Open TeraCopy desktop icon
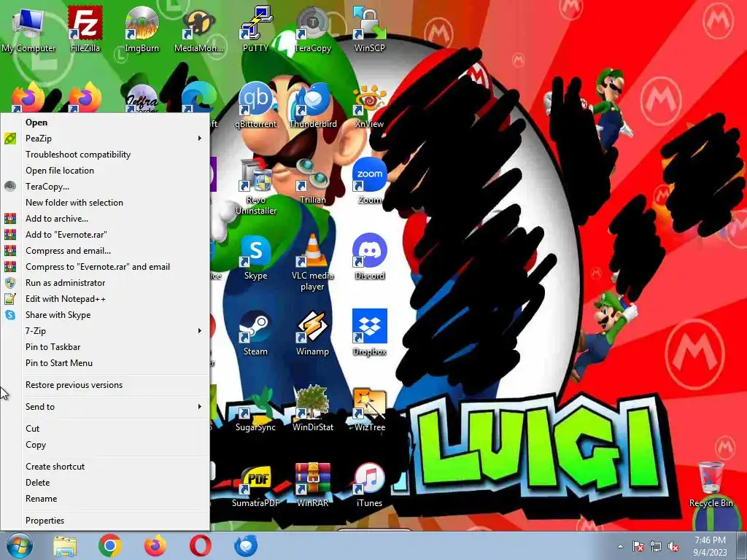Screen dimensions: 747x560 312,29
